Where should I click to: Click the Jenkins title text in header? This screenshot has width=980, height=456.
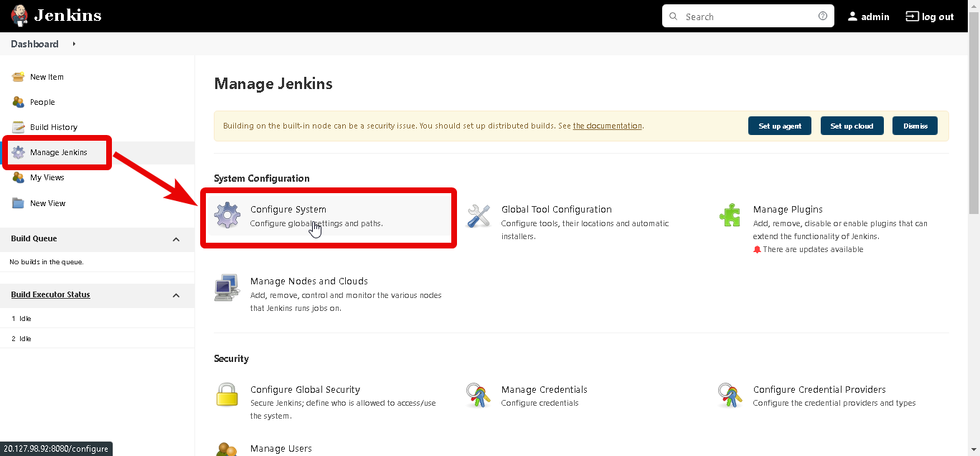click(x=67, y=15)
